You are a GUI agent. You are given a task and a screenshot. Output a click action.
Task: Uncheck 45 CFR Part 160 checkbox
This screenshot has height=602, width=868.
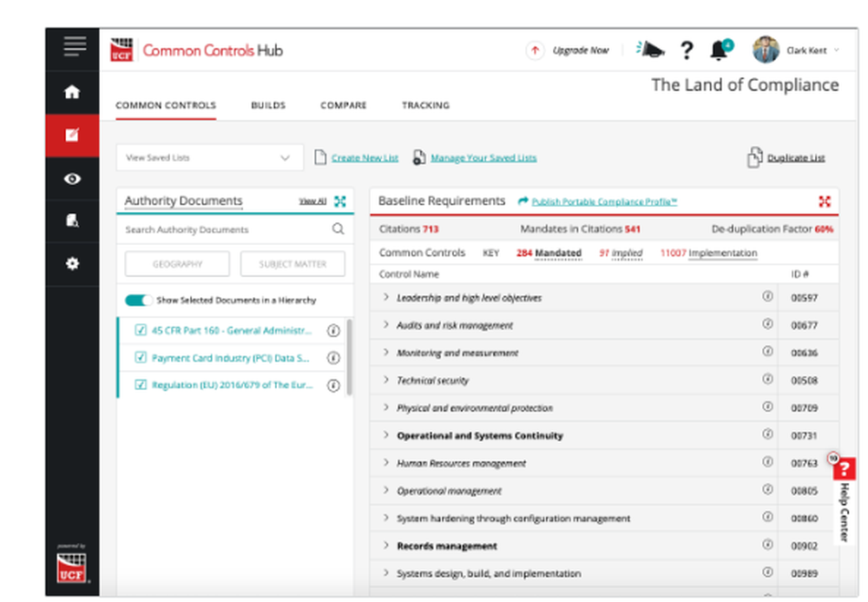pos(141,330)
